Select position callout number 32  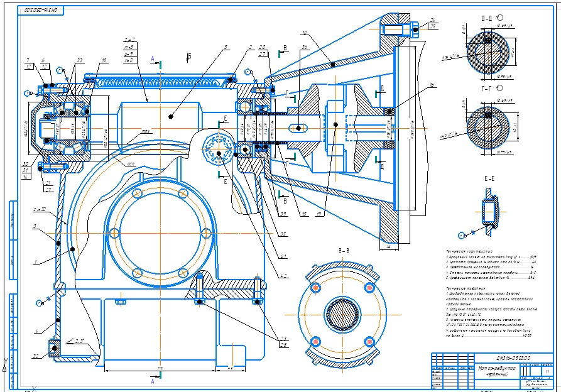(x=36, y=356)
